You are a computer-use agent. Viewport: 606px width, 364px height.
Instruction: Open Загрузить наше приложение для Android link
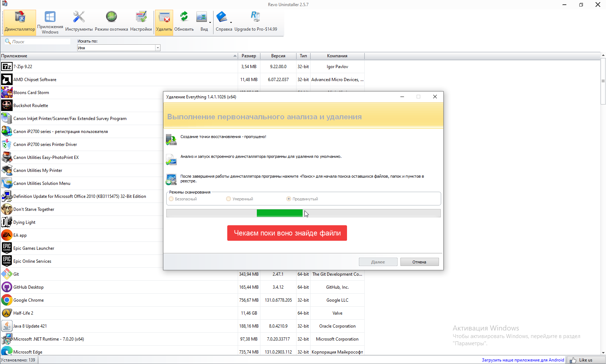pos(523,360)
